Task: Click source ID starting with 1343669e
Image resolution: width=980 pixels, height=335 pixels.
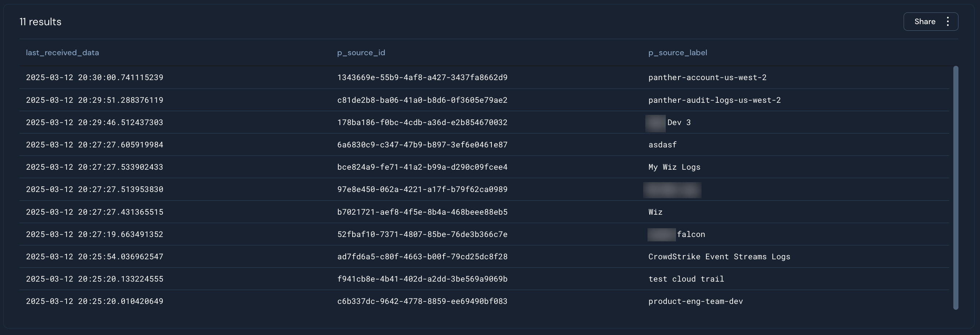Action: (x=422, y=77)
